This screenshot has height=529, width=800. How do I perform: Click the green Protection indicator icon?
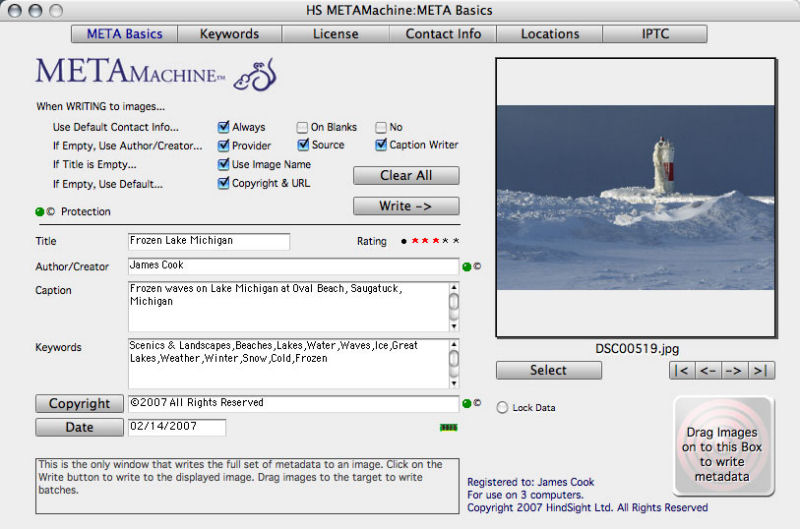click(x=40, y=212)
